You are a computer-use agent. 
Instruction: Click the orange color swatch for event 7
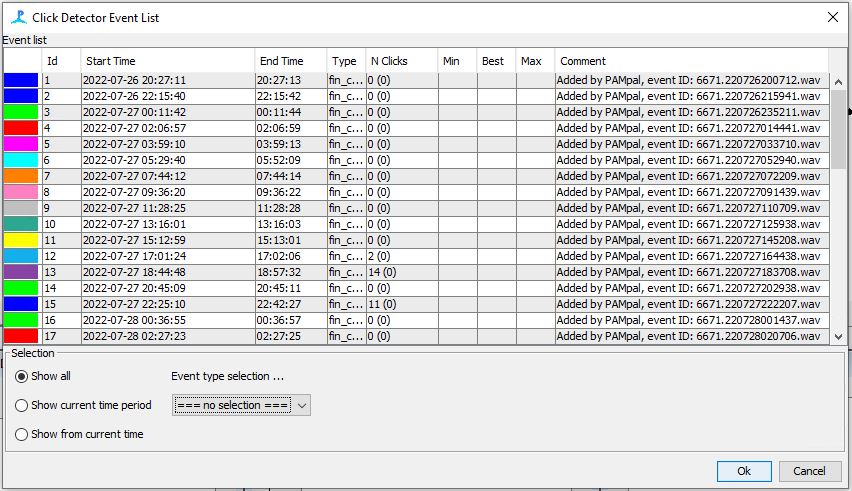21,176
